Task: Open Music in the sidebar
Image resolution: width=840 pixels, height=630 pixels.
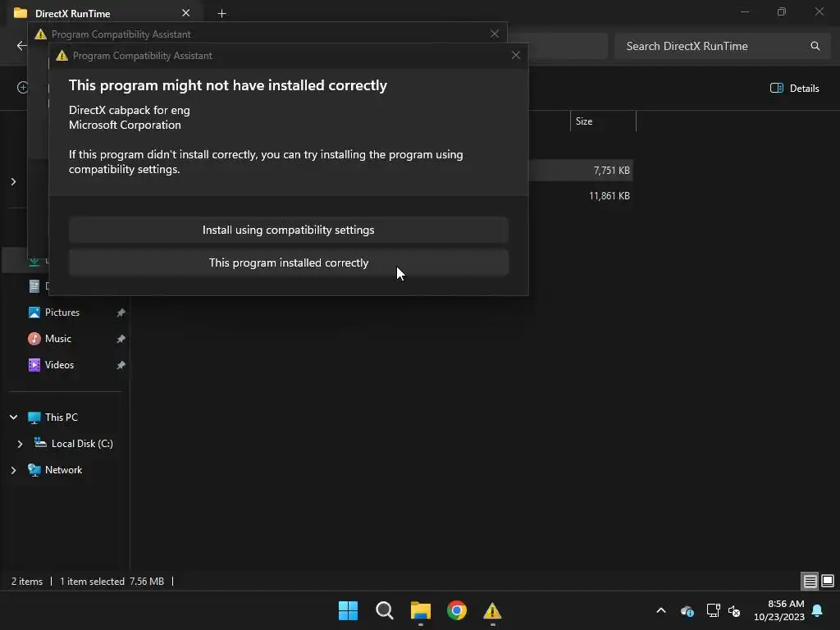Action: click(58, 339)
